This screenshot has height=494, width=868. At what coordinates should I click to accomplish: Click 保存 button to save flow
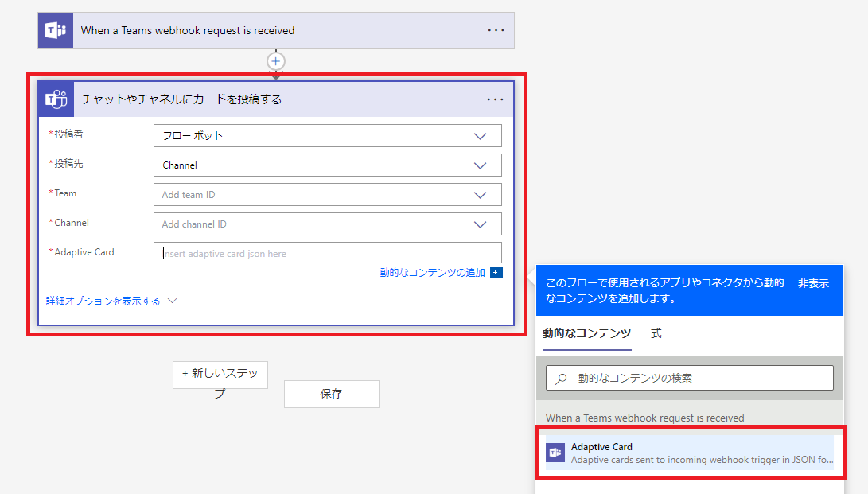(331, 394)
